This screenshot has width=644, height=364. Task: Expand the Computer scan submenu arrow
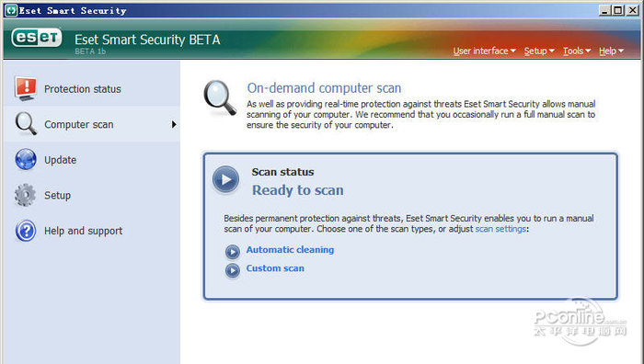174,124
